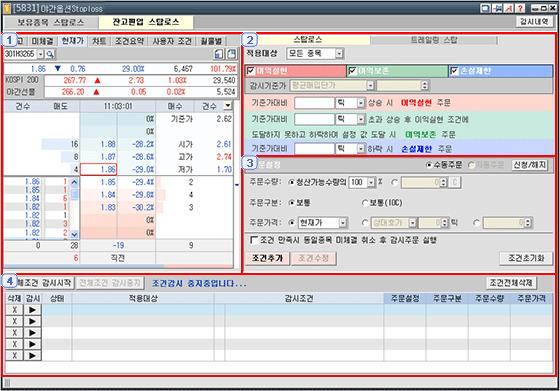560x391 pixels.
Task: Open the 미체결 tab
Action: pos(42,41)
